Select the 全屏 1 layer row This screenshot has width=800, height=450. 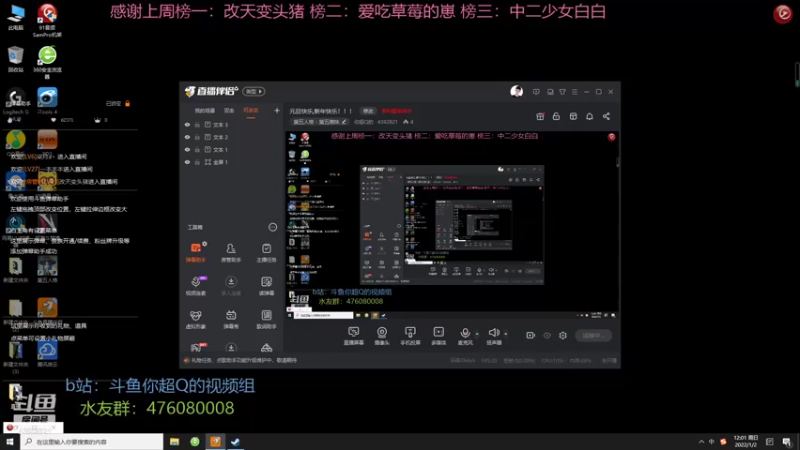click(x=231, y=162)
